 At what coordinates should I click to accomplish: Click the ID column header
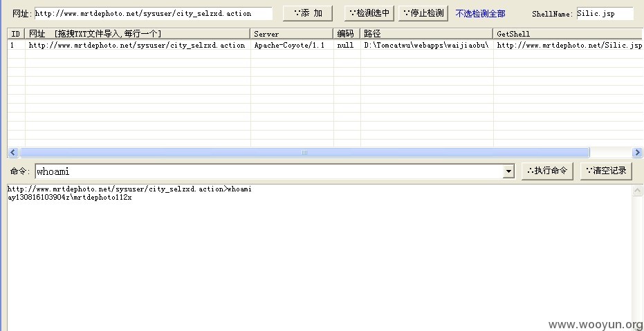click(x=16, y=34)
